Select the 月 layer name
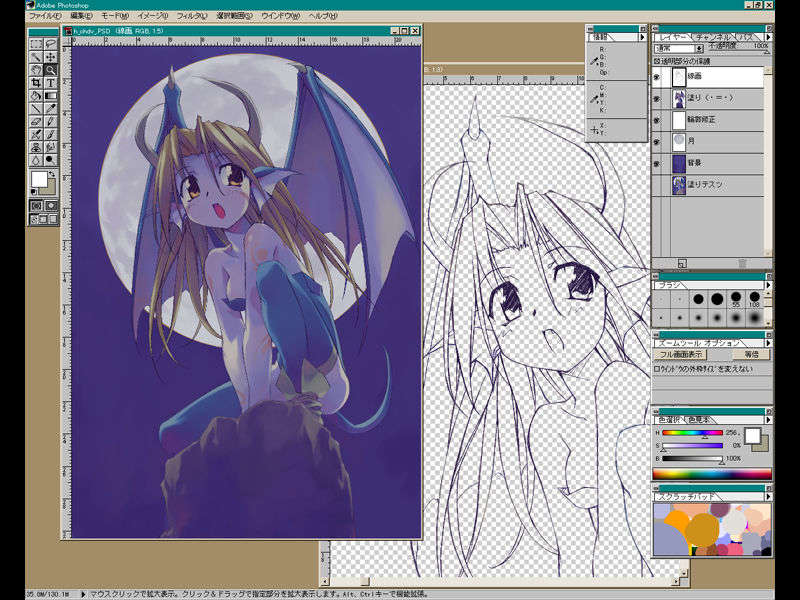The width and height of the screenshot is (800, 600). (x=691, y=141)
